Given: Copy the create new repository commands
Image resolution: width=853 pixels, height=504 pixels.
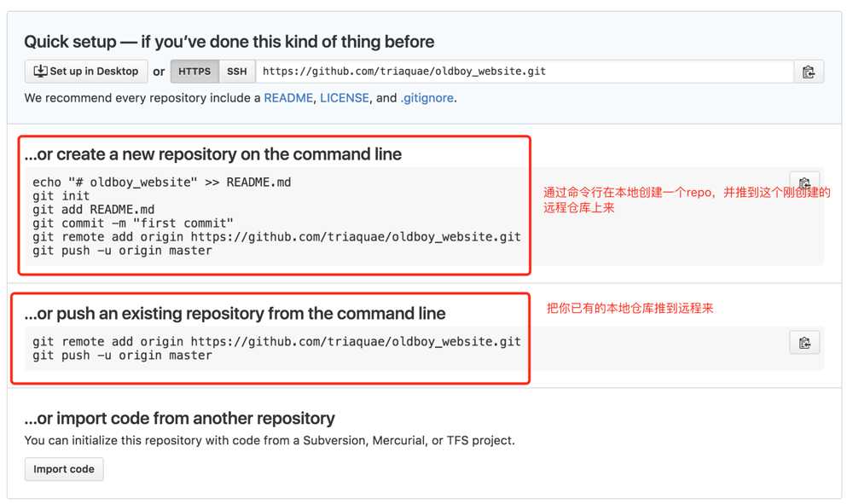Looking at the screenshot, I should tap(804, 183).
